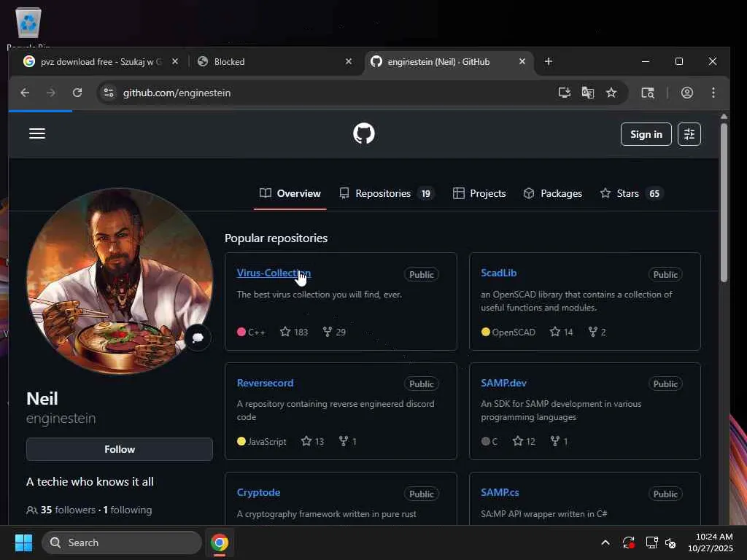Click the C++ language label on Virus-Collection
This screenshot has width=747, height=560.
click(x=251, y=332)
